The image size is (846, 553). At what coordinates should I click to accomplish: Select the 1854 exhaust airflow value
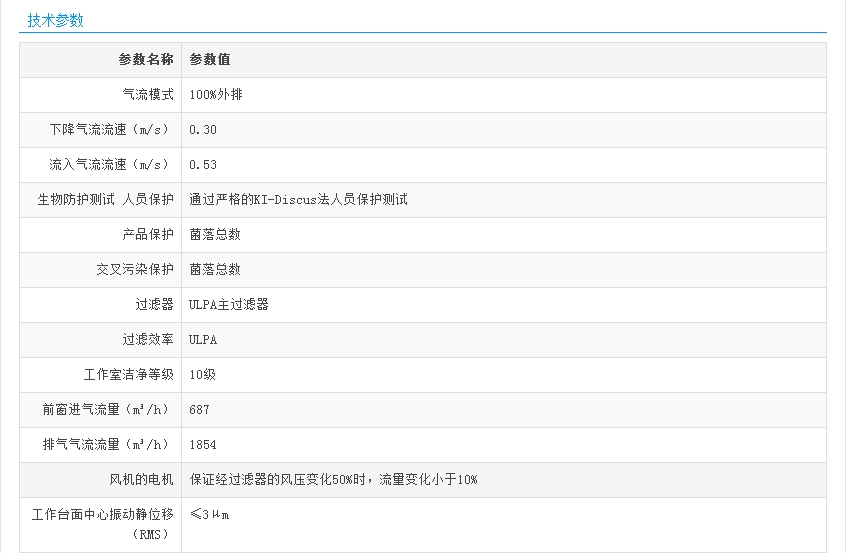pyautogui.click(x=203, y=445)
